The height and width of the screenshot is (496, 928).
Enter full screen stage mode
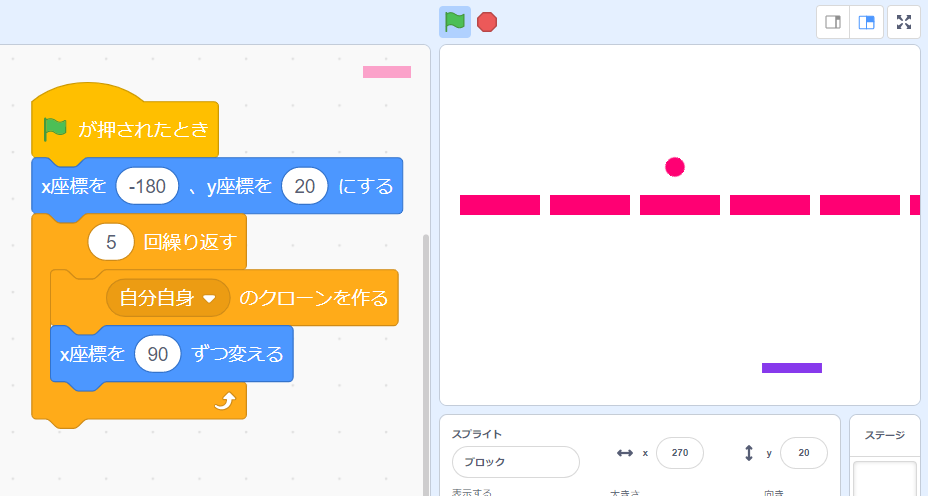[x=904, y=22]
